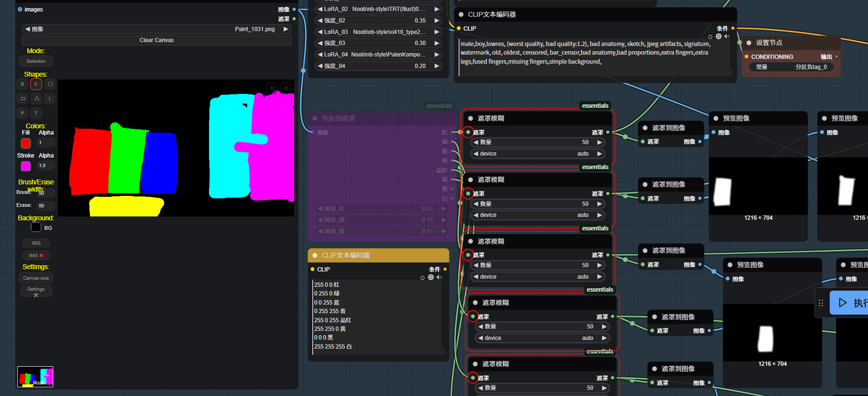This screenshot has height=396, width=868.
Task: Click the IMG load image button
Action: [x=36, y=243]
